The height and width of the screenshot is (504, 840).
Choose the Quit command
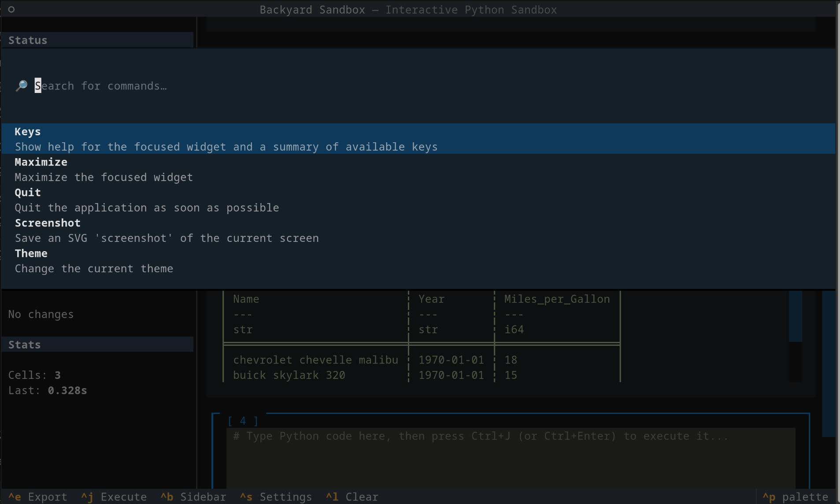418,200
